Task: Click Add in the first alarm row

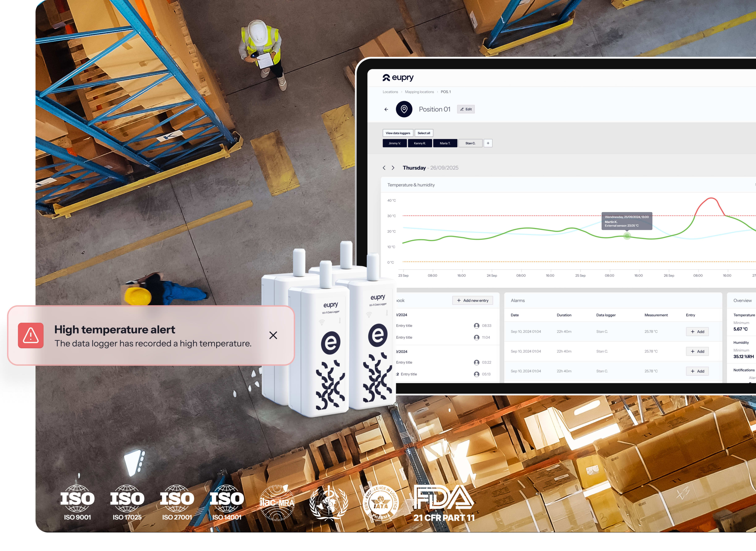Action: tap(697, 332)
